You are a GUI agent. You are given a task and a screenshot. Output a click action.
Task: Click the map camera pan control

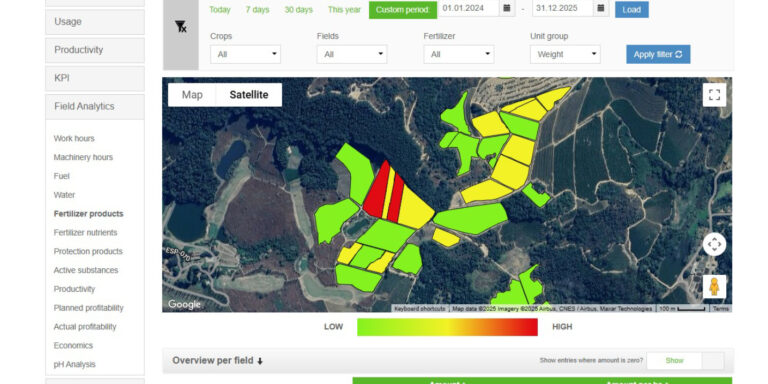[x=714, y=244]
